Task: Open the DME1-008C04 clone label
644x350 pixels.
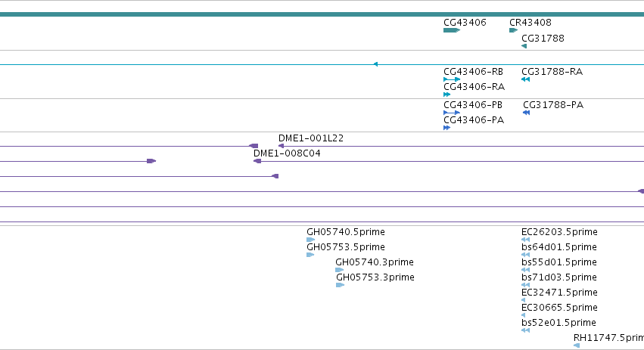Action: click(287, 153)
